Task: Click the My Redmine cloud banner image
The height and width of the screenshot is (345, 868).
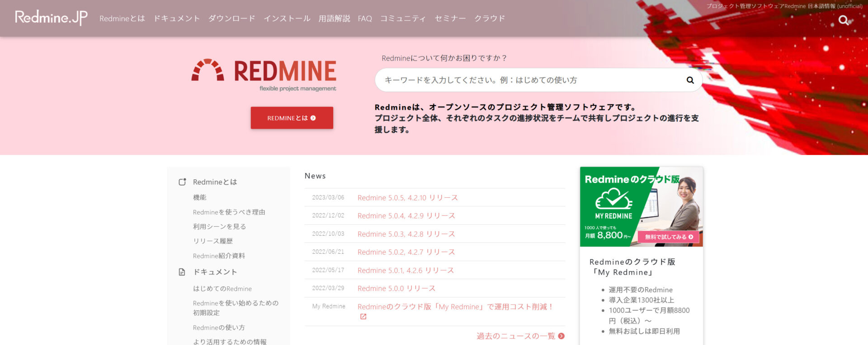Action: point(641,207)
